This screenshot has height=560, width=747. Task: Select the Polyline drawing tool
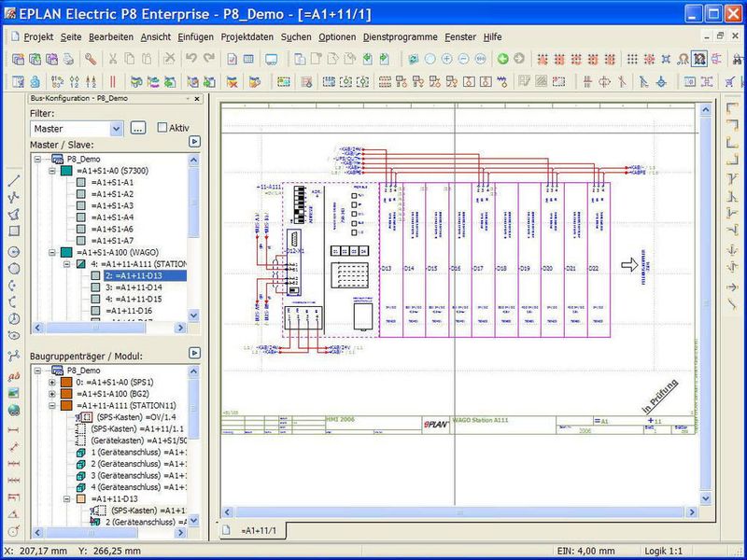(14, 197)
